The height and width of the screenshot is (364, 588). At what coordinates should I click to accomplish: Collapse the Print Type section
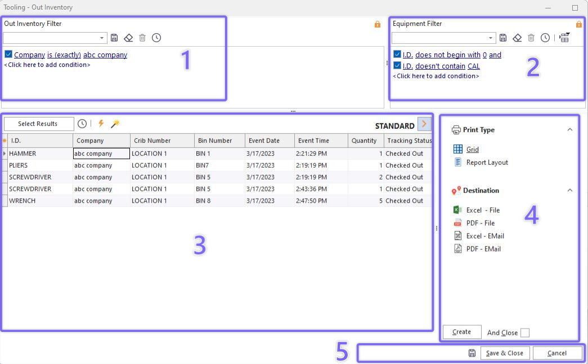(569, 129)
